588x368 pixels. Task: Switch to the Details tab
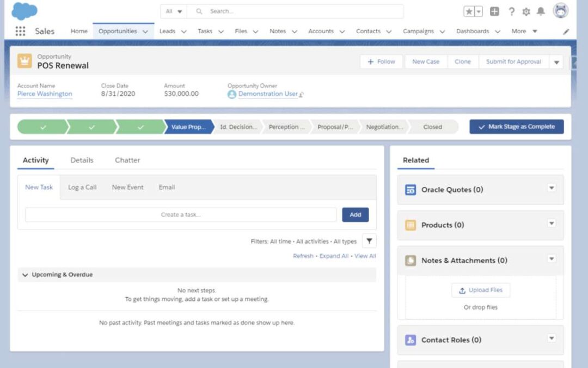82,160
